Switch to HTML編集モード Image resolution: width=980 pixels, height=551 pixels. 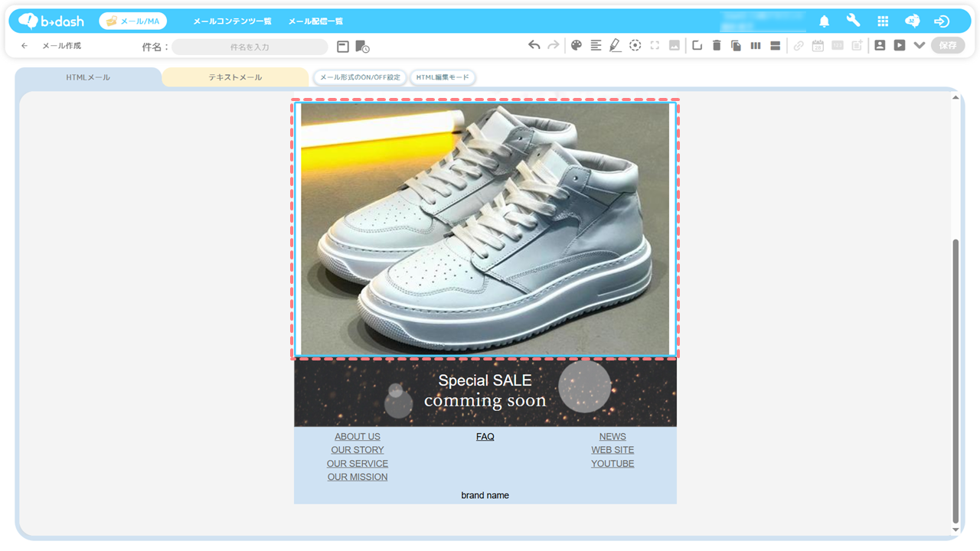point(443,77)
